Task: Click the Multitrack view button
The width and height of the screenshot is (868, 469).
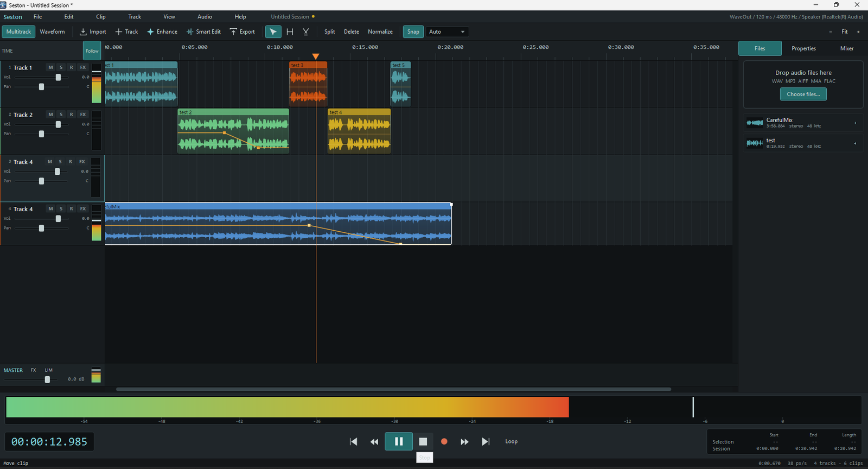Action: coord(18,31)
